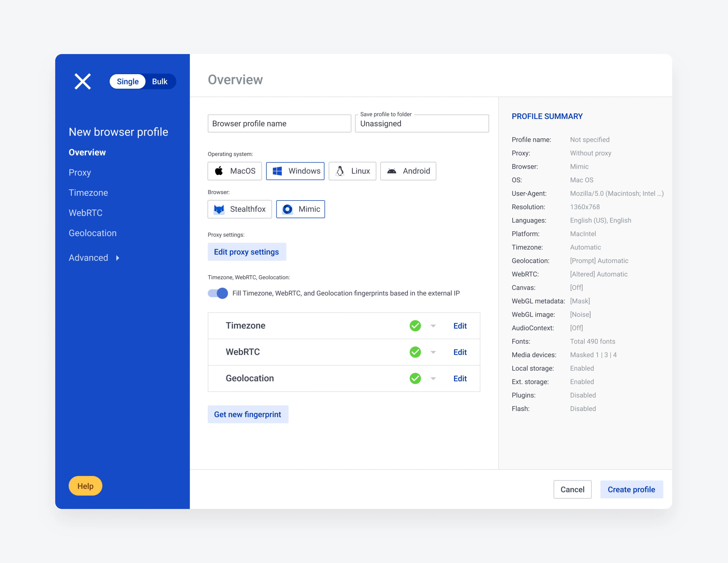Image resolution: width=728 pixels, height=563 pixels.
Task: Click 'Without proxy' in profile summary
Action: 590,153
